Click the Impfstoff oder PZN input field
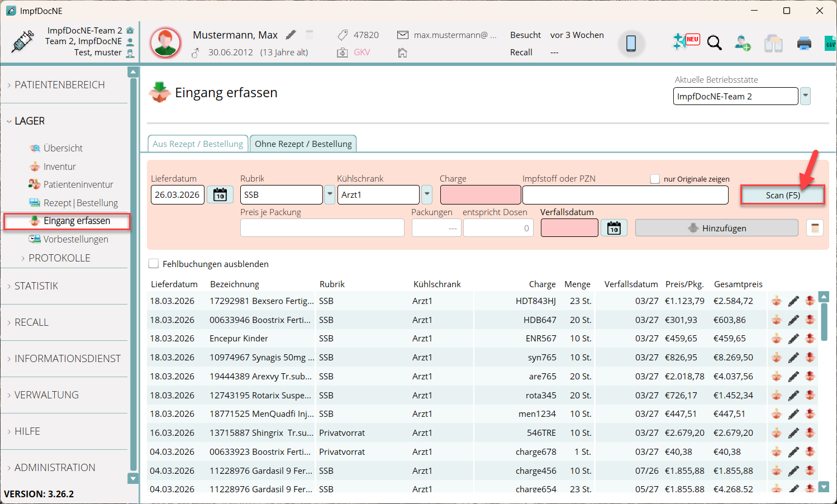 625,194
